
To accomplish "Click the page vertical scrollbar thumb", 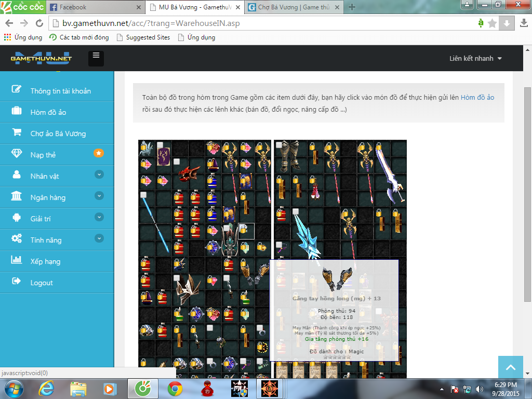I will 527,194.
